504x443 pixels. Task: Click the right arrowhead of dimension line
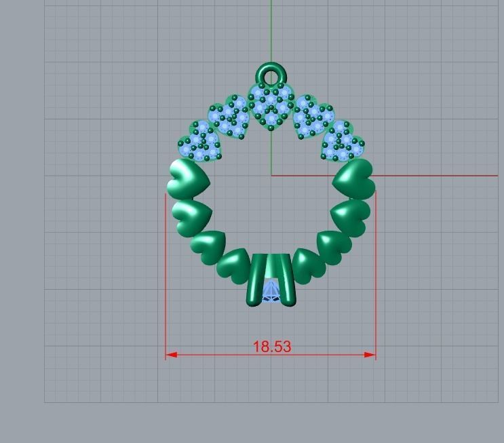369,355
